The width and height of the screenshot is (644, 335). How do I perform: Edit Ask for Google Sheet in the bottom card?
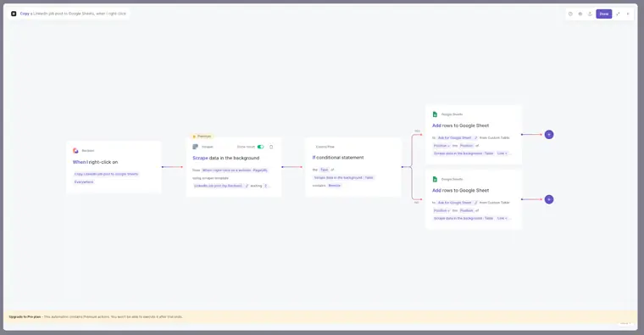pyautogui.click(x=476, y=203)
